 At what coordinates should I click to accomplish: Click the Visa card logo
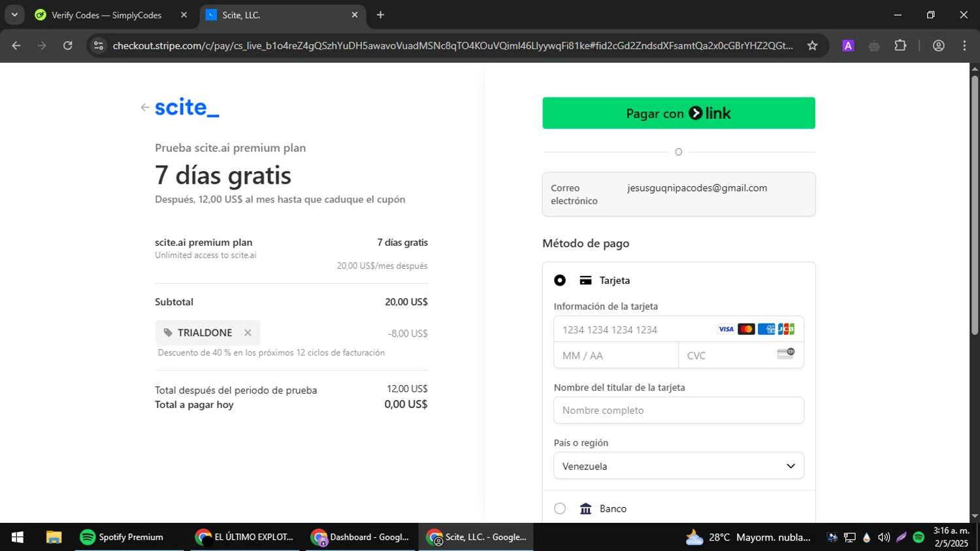point(726,329)
